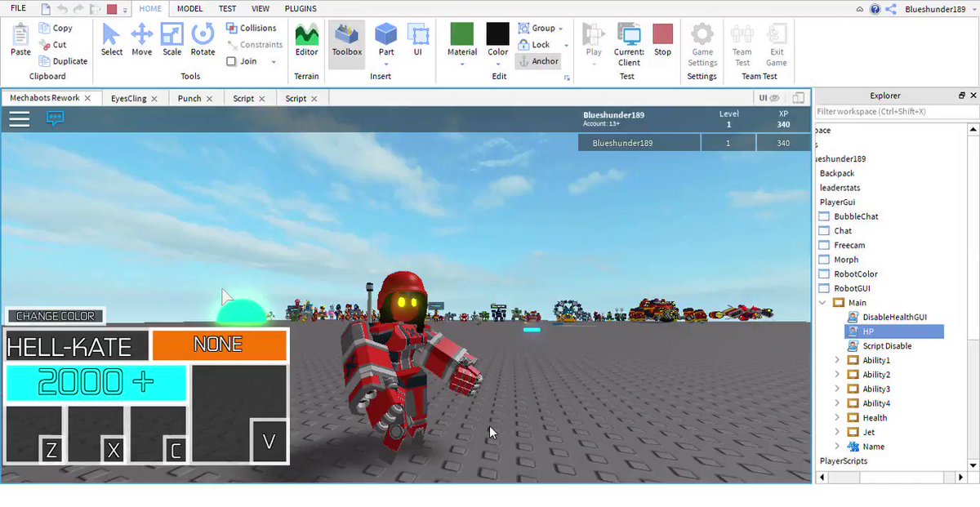This screenshot has width=980, height=507.
Task: Toggle the Anchor option
Action: click(x=538, y=61)
